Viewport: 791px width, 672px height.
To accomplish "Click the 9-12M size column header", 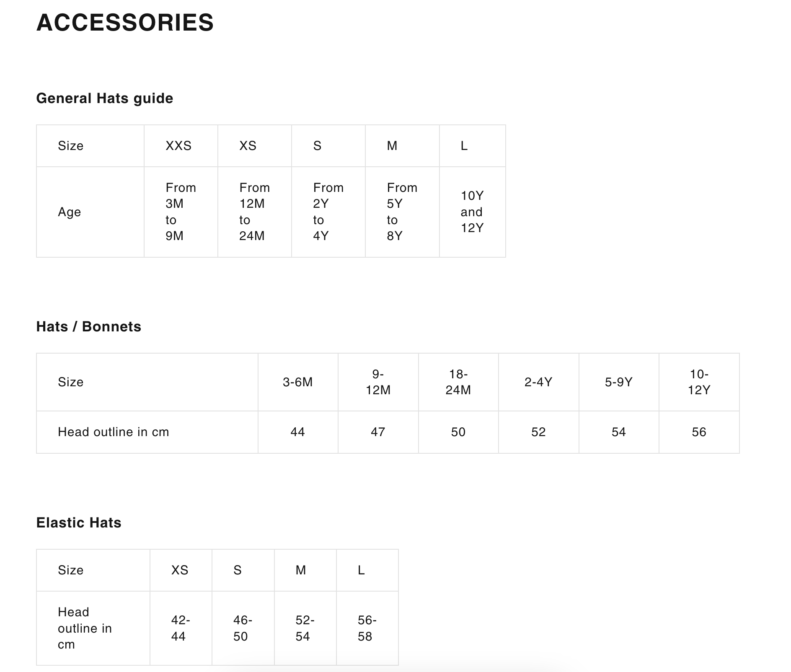I will tap(378, 382).
